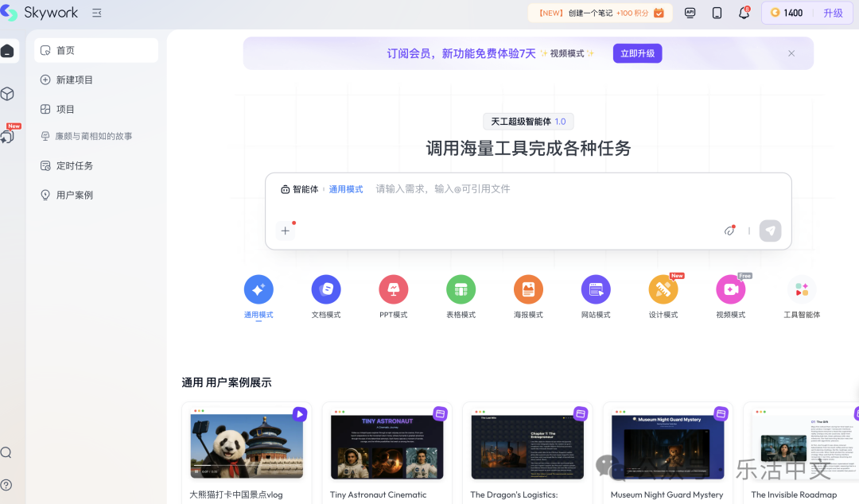The image size is (859, 504).
Task: Click the notification bell icon
Action: 744,13
